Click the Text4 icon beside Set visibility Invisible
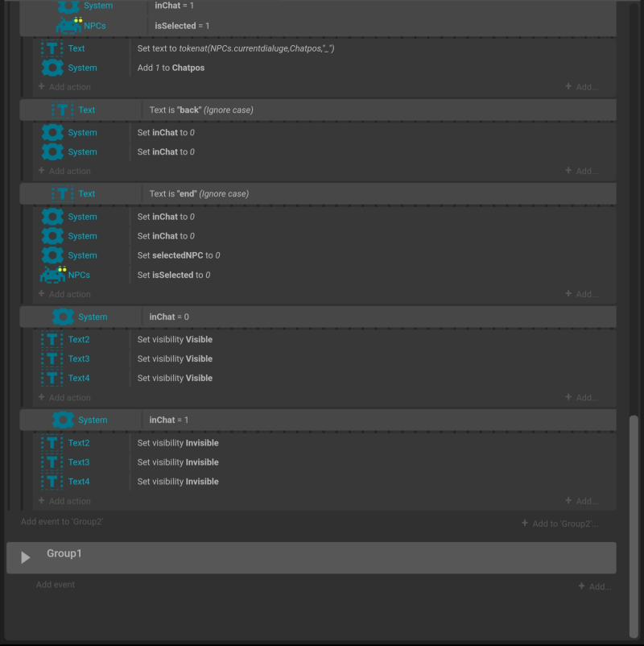This screenshot has height=646, width=644. click(x=52, y=482)
